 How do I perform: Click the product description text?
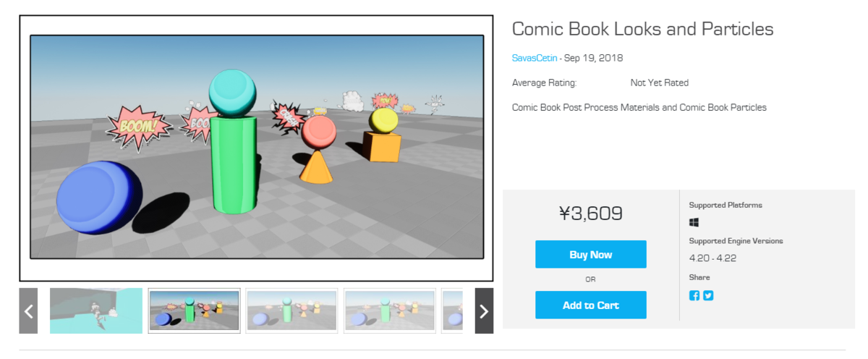[x=639, y=107]
